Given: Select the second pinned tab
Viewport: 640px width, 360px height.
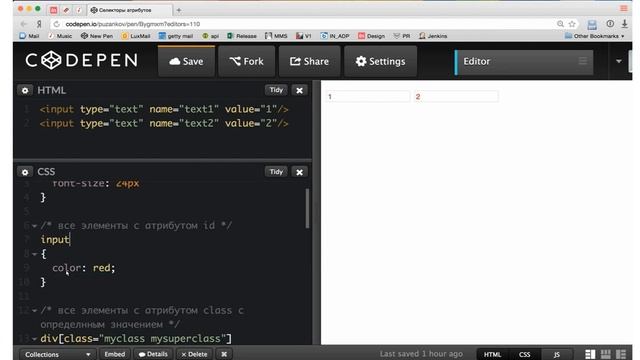Looking at the screenshot, I should point(66,10).
